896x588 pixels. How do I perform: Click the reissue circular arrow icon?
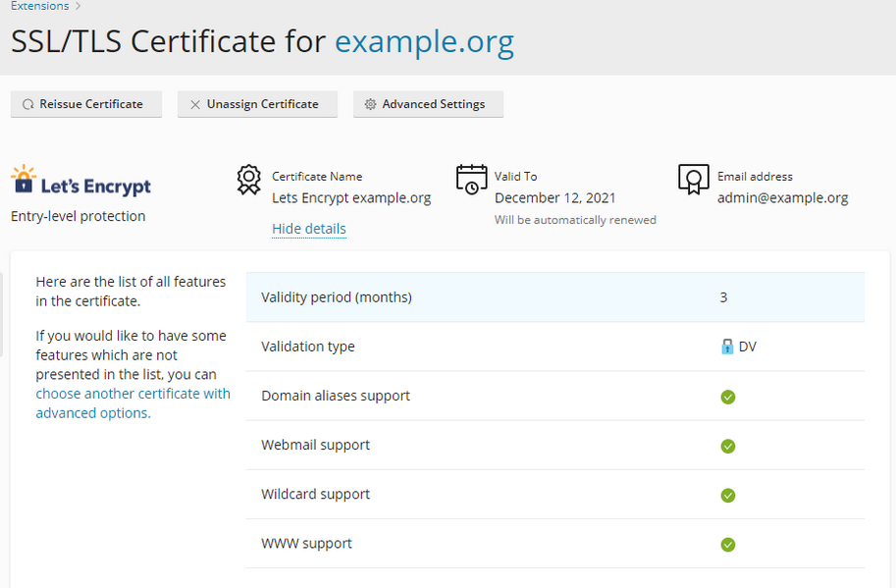click(x=28, y=105)
